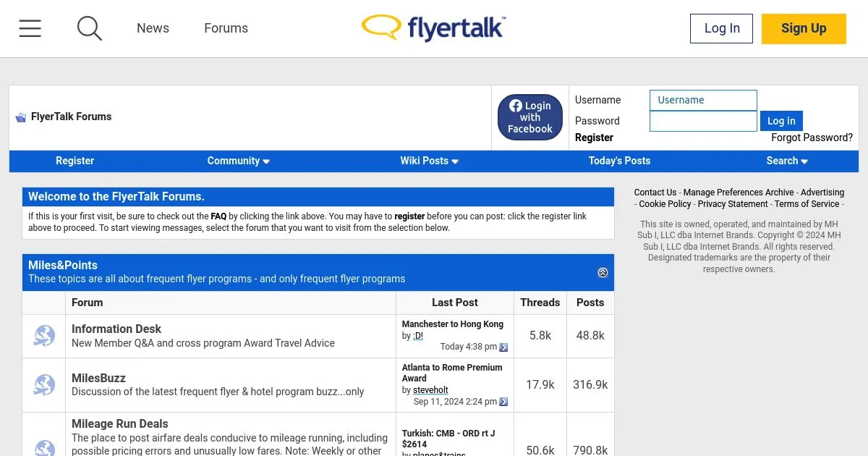The width and height of the screenshot is (868, 456).
Task: Click the magnifying glass search icon
Action: click(90, 28)
